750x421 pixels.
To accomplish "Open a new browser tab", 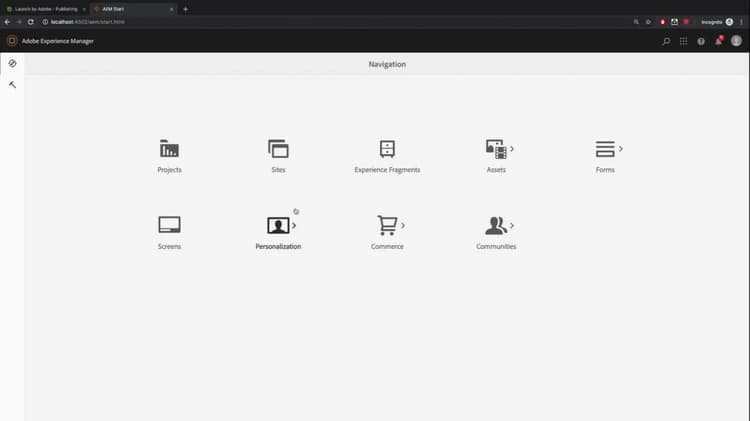I will coord(186,9).
